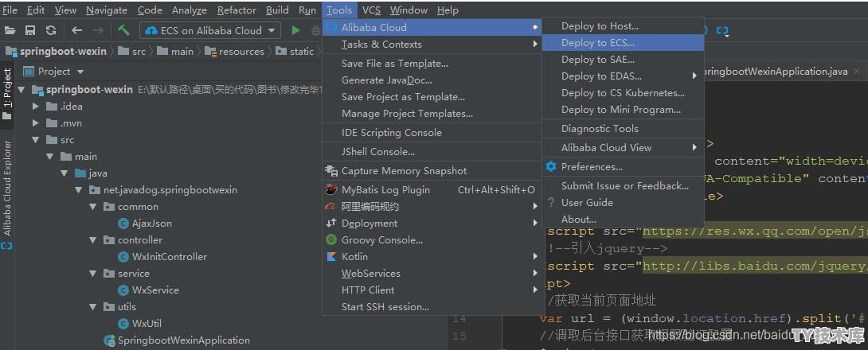Image resolution: width=868 pixels, height=350 pixels.
Task: Collapse the java folder arrow
Action: [x=65, y=173]
